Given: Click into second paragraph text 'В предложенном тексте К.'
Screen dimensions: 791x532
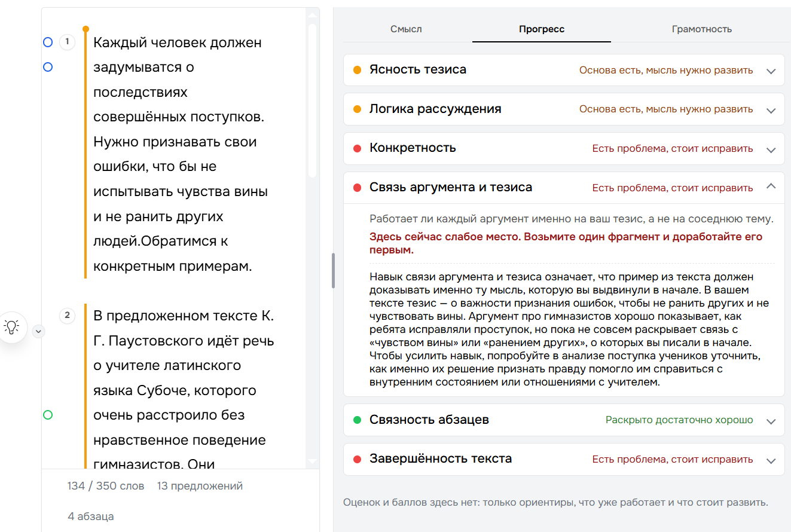Looking at the screenshot, I should (184, 316).
